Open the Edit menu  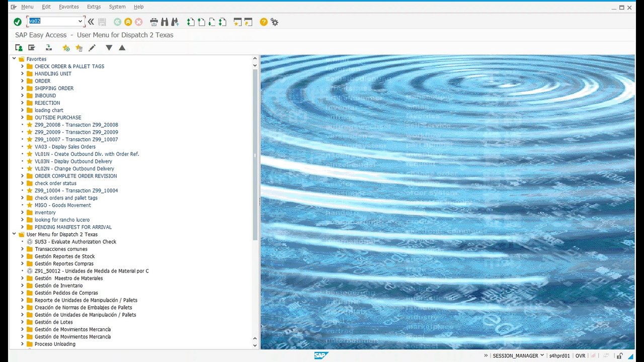click(46, 7)
